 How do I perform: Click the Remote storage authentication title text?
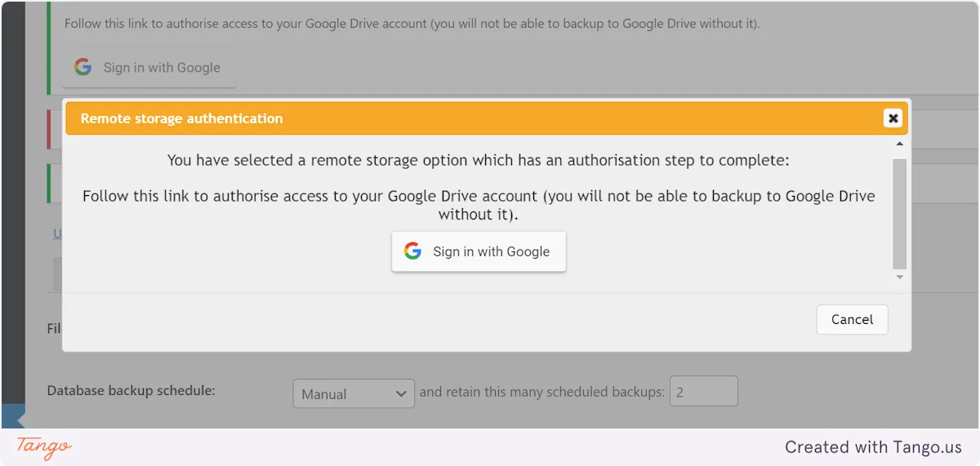[181, 118]
